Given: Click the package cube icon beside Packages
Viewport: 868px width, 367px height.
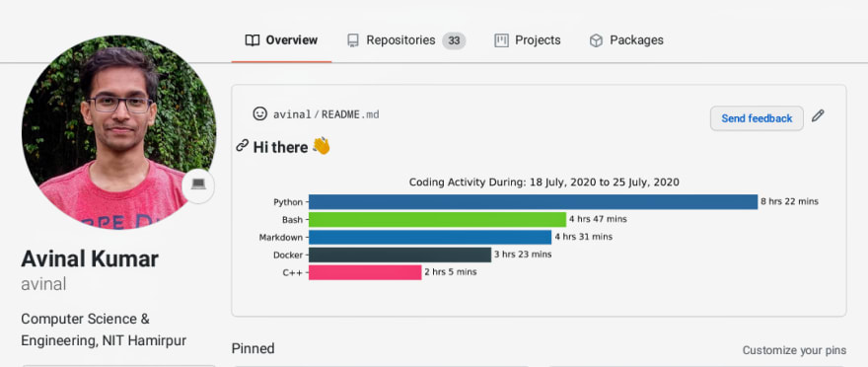Looking at the screenshot, I should point(596,40).
